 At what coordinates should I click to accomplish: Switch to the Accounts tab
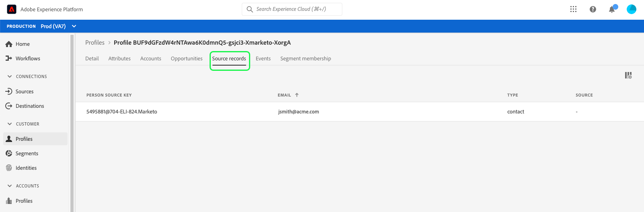pos(151,58)
